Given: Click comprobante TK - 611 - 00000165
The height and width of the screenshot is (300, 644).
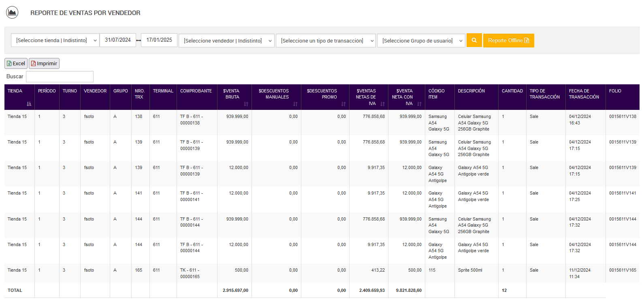Looking at the screenshot, I should pyautogui.click(x=190, y=273).
